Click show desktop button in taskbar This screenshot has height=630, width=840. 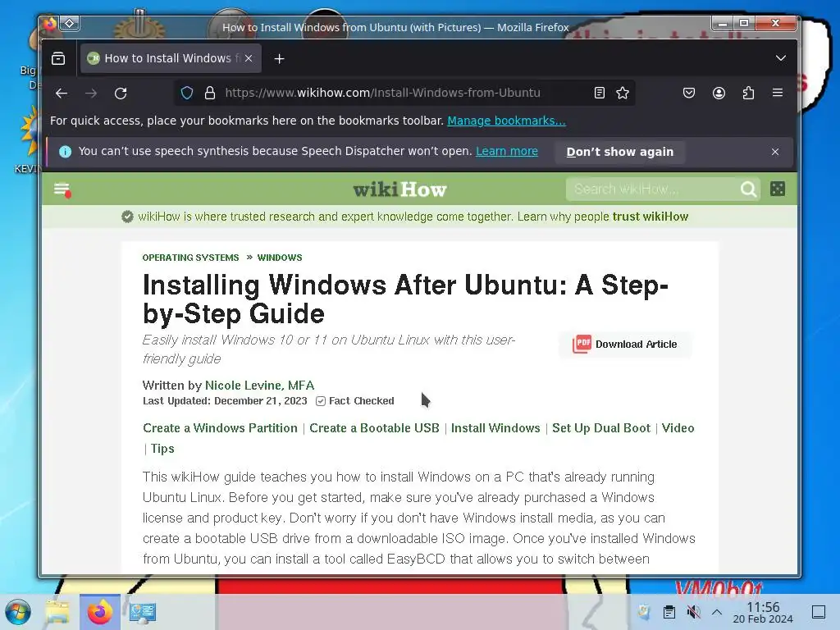point(819,612)
